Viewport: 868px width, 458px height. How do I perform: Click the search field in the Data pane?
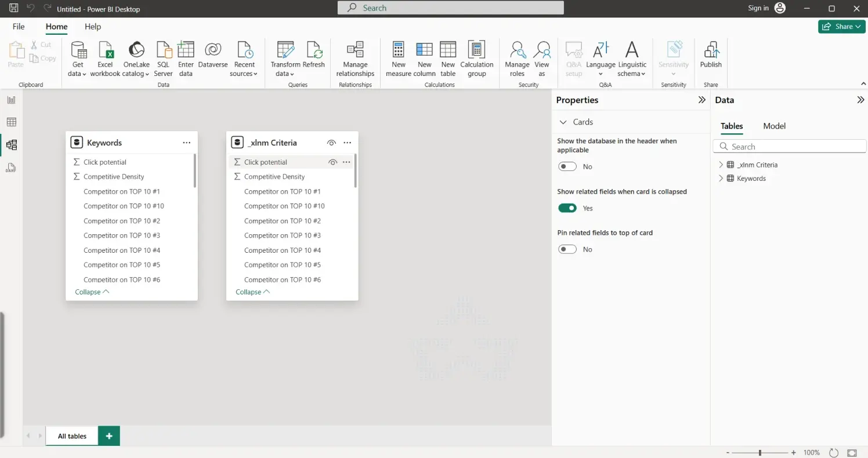point(789,146)
